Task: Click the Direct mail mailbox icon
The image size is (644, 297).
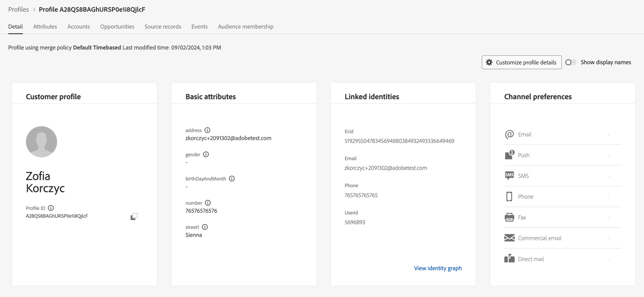Action: (x=509, y=258)
